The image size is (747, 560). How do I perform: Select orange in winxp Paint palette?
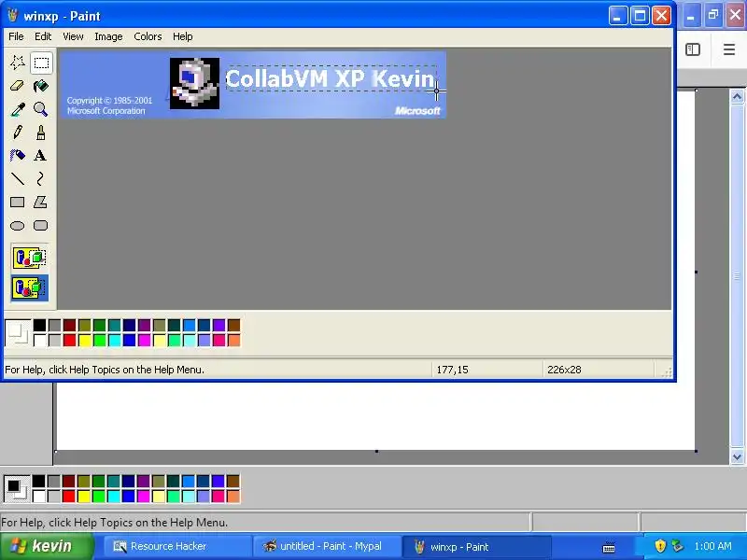[234, 340]
